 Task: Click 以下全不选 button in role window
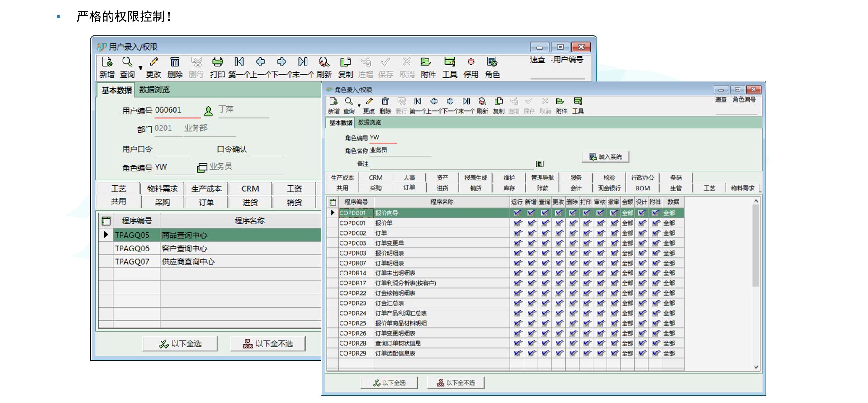(x=456, y=383)
